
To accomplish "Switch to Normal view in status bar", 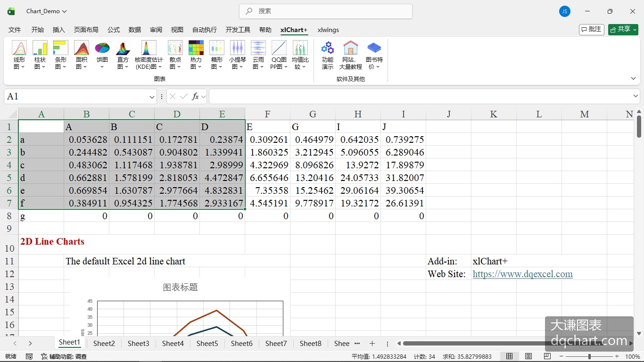I will 510,356.
